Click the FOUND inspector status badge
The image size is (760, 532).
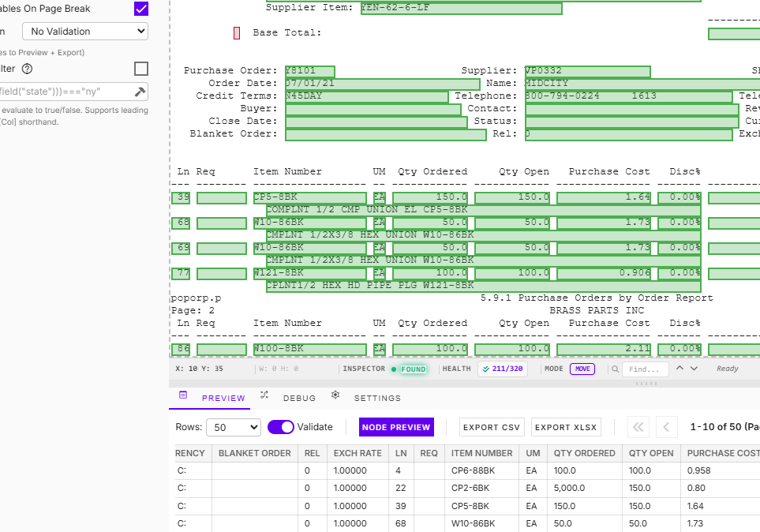click(x=414, y=369)
